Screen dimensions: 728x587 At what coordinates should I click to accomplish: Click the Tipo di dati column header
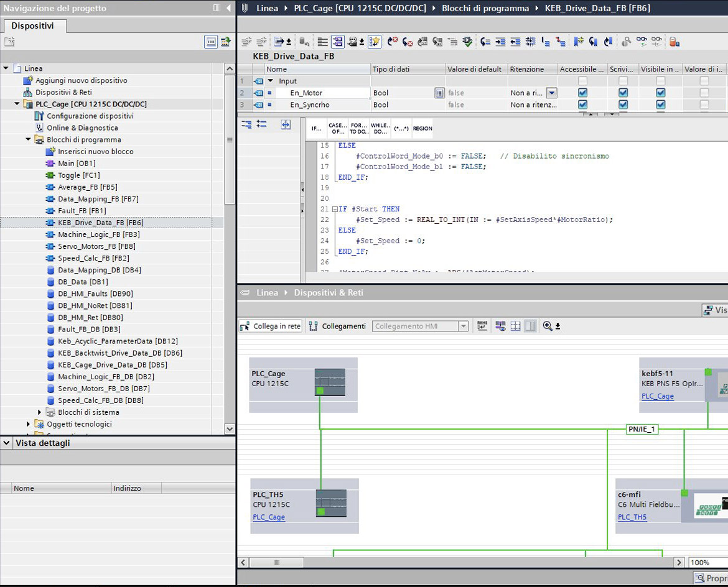[x=408, y=68]
